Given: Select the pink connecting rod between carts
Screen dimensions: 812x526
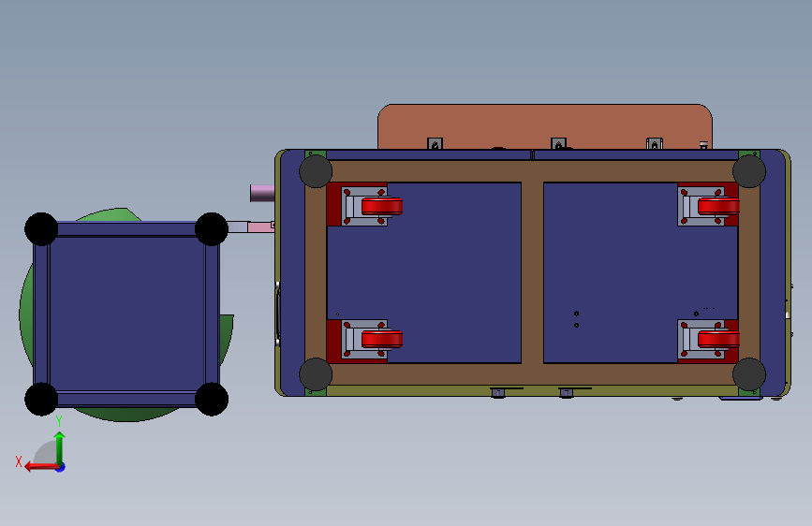Looking at the screenshot, I should [260, 226].
